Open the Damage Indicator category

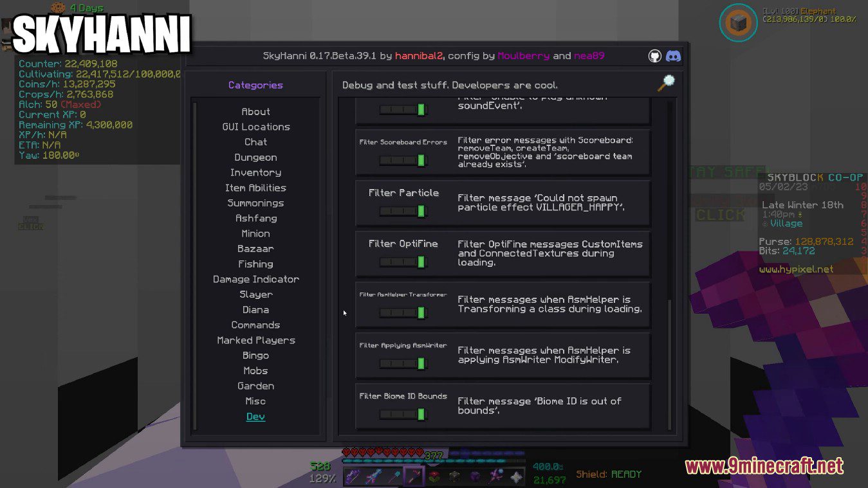[x=255, y=279]
